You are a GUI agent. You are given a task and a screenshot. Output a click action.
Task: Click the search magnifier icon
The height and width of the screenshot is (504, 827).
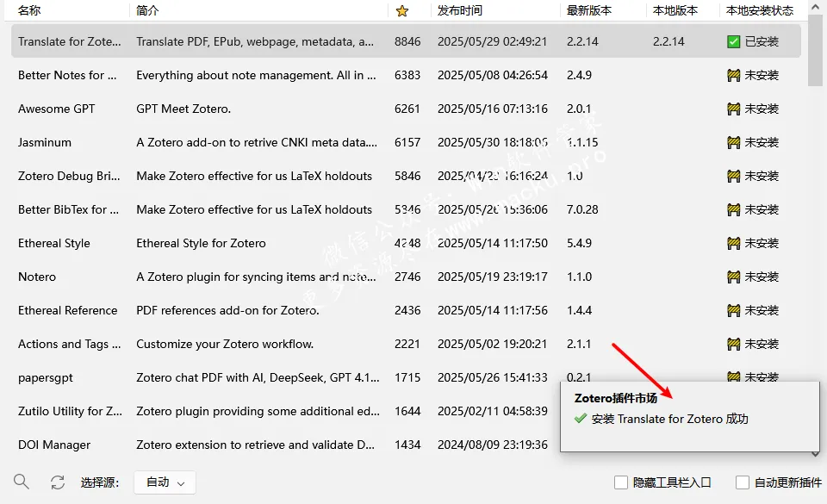click(21, 482)
